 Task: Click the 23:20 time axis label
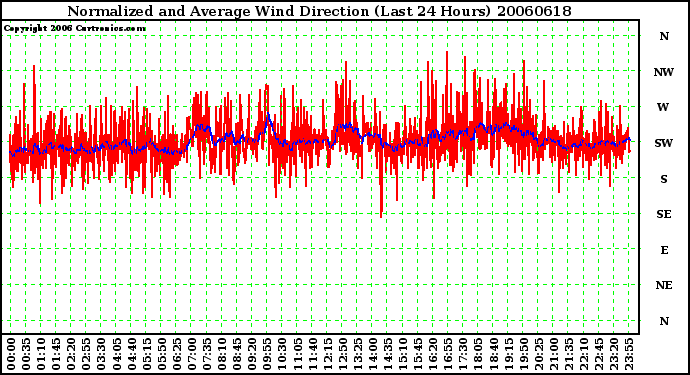[x=614, y=354]
